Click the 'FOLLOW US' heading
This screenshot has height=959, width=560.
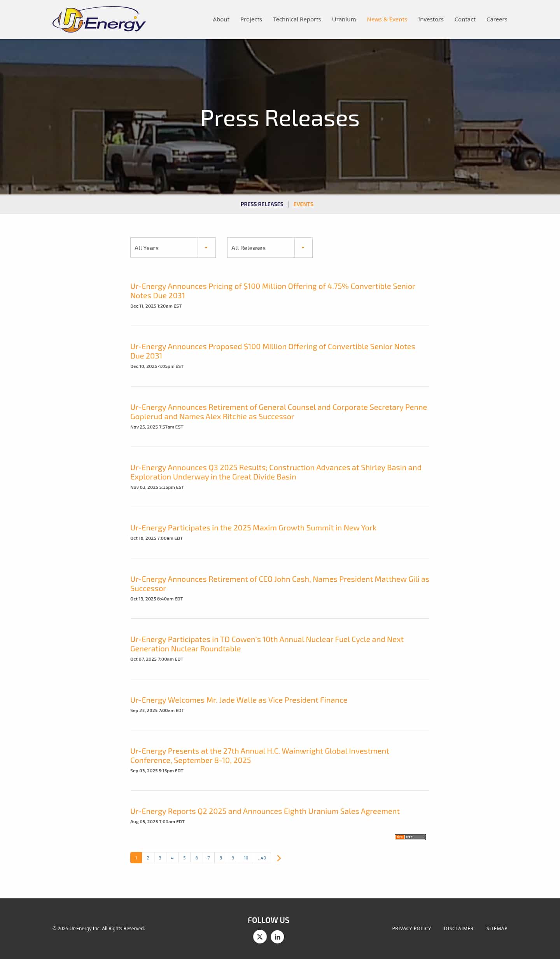[268, 920]
